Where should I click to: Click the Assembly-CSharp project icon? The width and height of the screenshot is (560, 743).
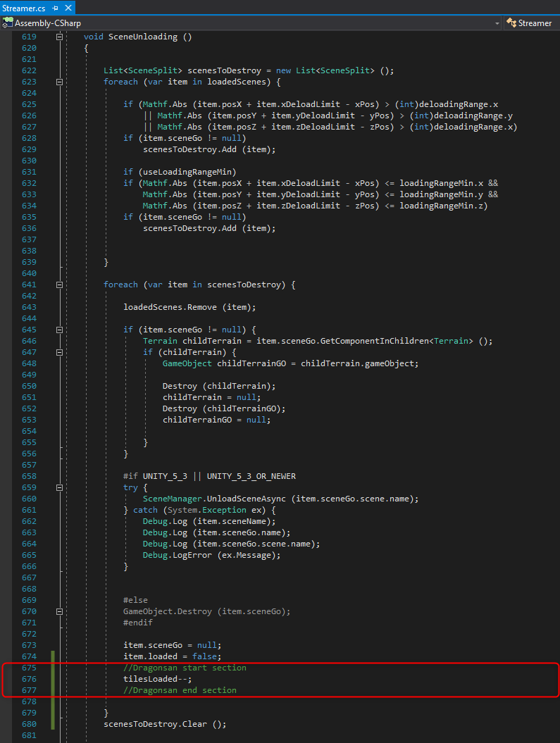(8, 23)
